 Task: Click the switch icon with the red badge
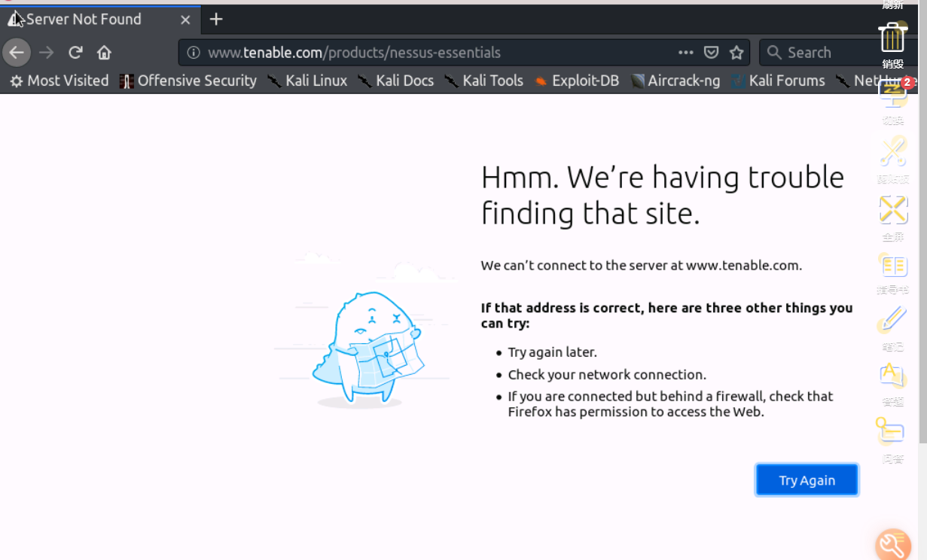[x=893, y=92]
